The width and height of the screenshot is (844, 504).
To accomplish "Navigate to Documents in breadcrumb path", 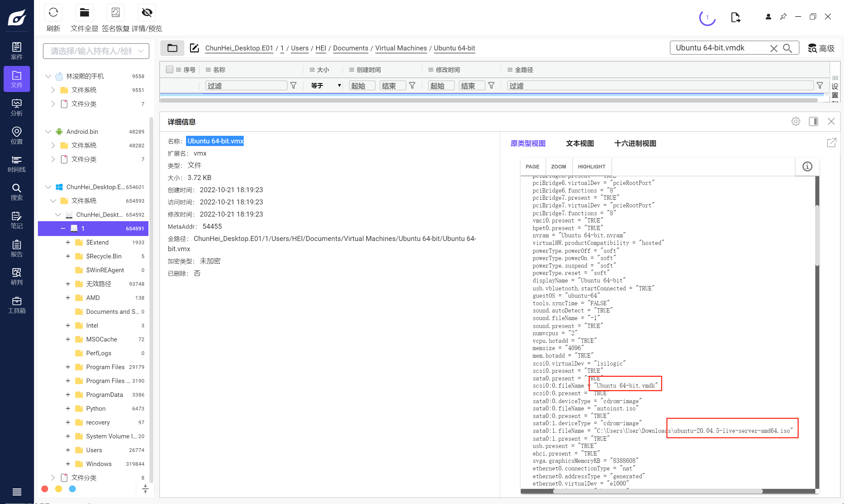I will tap(350, 48).
